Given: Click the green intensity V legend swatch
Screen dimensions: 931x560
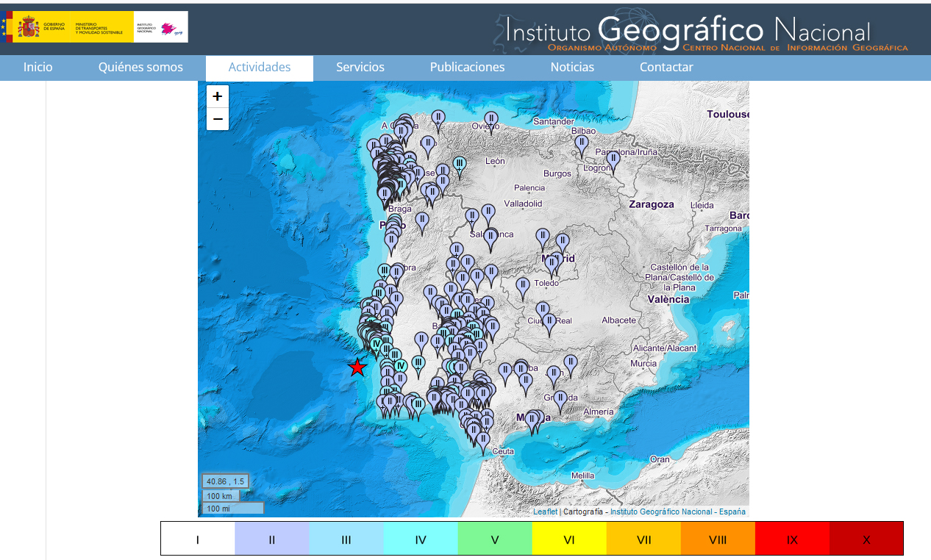Looking at the screenshot, I should coord(495,539).
